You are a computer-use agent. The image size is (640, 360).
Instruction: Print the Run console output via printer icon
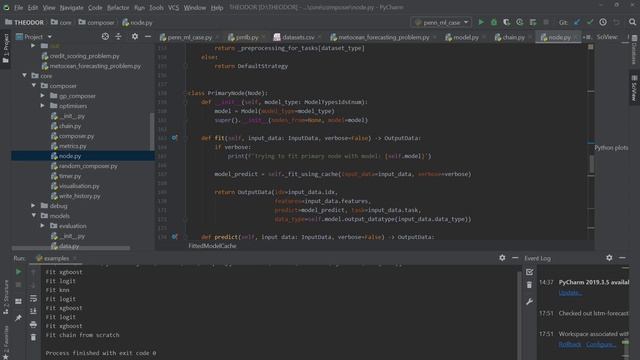tap(33, 324)
